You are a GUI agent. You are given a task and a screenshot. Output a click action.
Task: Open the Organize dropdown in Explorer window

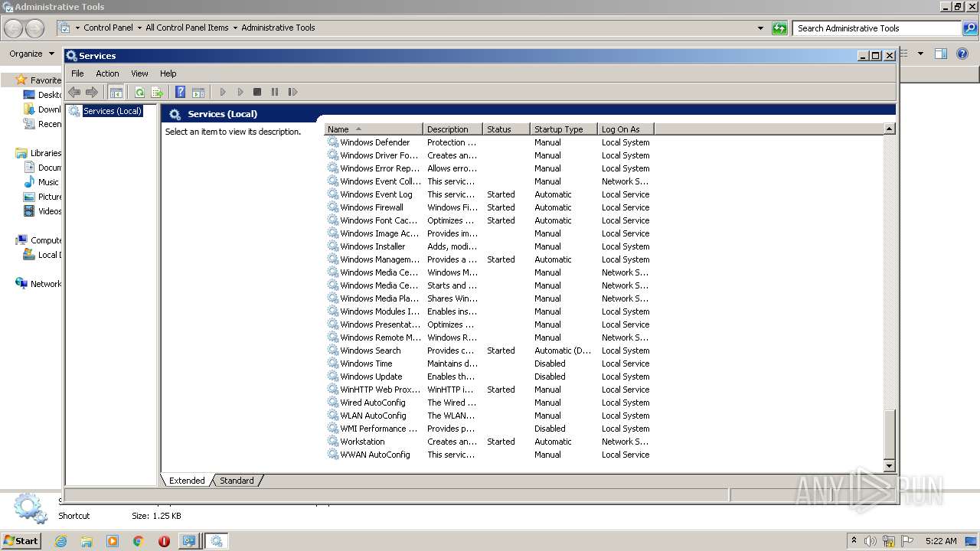(x=31, y=54)
